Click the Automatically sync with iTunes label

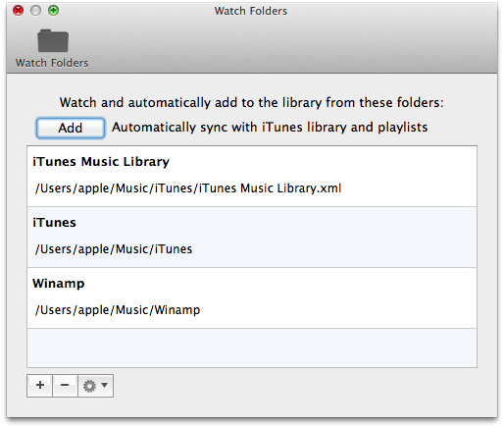pyautogui.click(x=270, y=128)
